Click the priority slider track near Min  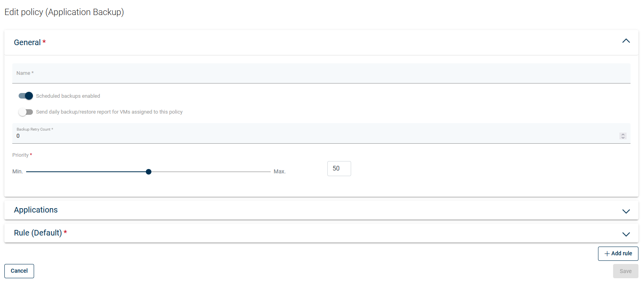36,172
